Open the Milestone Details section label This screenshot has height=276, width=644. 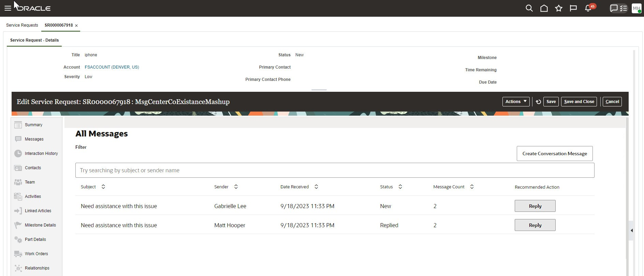40,225
